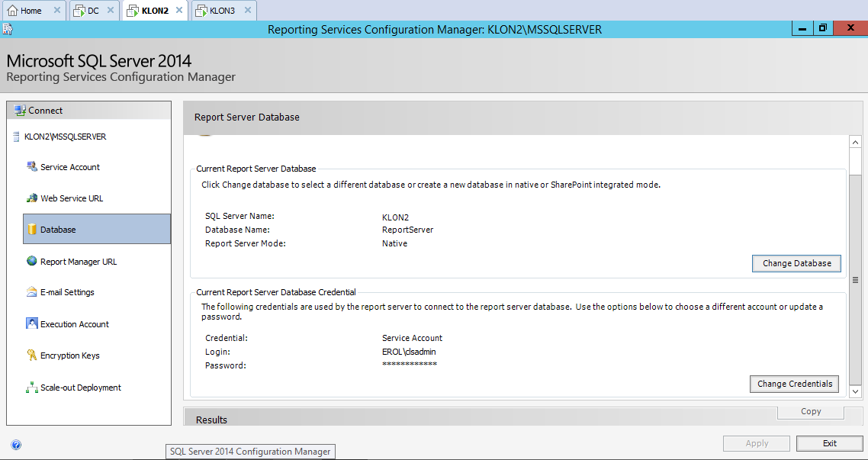This screenshot has height=460, width=868.
Task: Click the Execution Account user icon
Action: click(31, 323)
